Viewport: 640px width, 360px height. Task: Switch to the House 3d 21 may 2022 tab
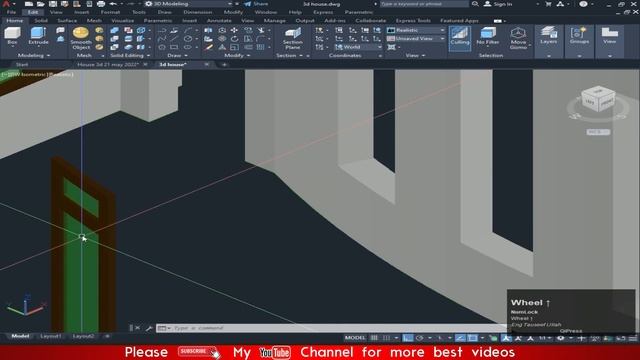point(108,64)
